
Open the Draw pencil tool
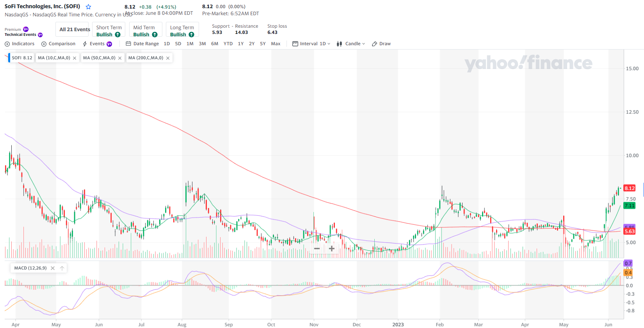click(x=381, y=44)
